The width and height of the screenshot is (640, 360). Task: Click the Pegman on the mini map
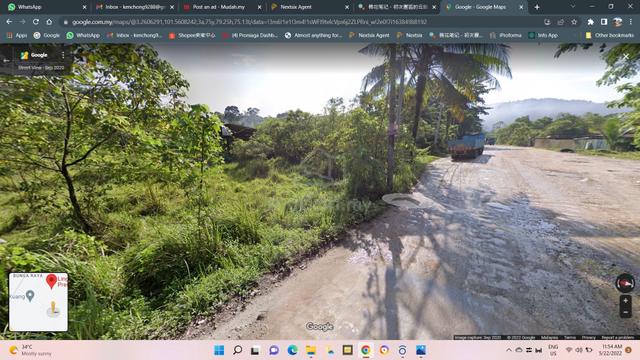tap(53, 309)
